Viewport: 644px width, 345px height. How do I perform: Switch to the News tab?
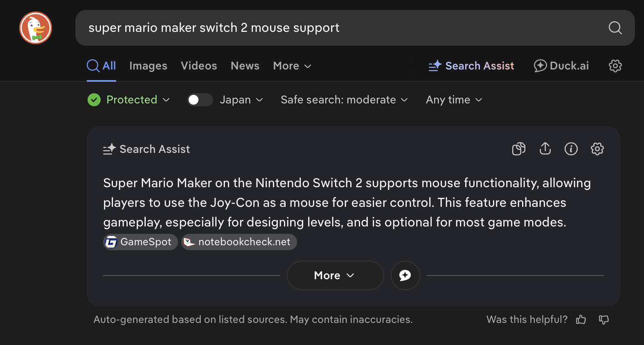click(245, 66)
